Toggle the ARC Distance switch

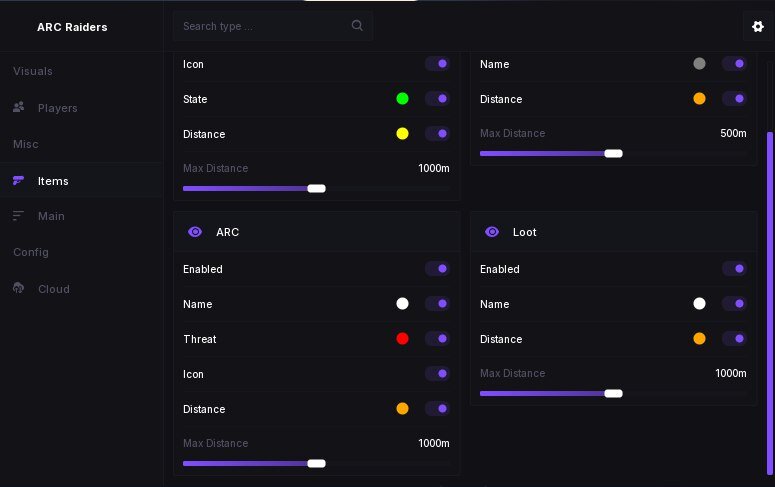[437, 408]
